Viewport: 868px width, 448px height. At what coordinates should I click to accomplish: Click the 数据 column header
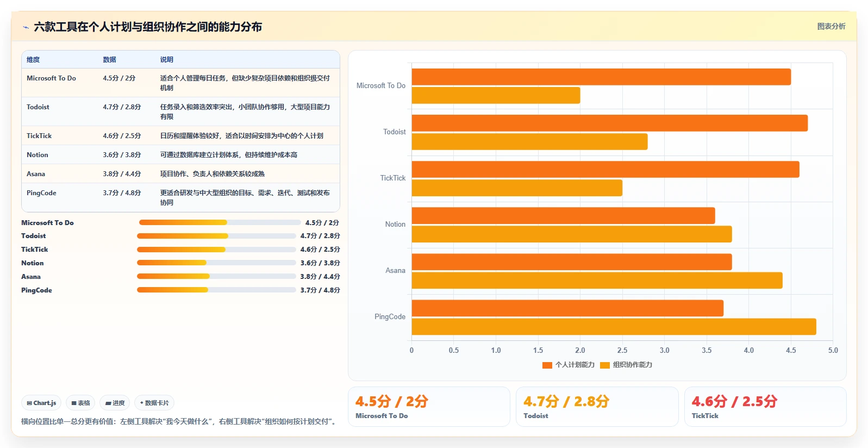[x=109, y=60]
